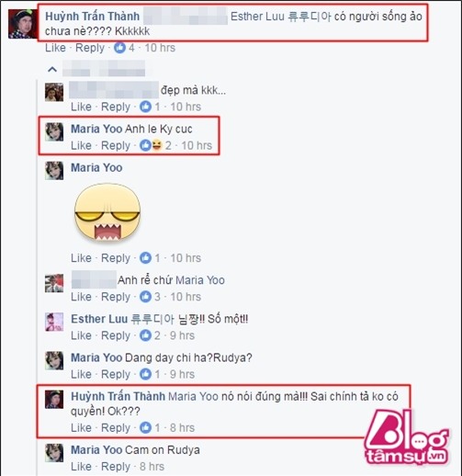This screenshot has width=462, height=476.
Task: Reply to 'Cam on Rudya' comment
Action: (x=116, y=467)
